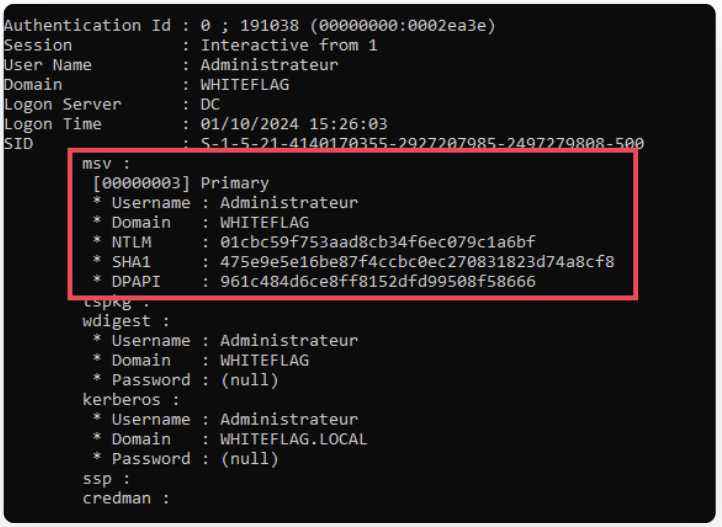Click the Logon Server value DC
The image size is (722, 527).
[x=210, y=104]
